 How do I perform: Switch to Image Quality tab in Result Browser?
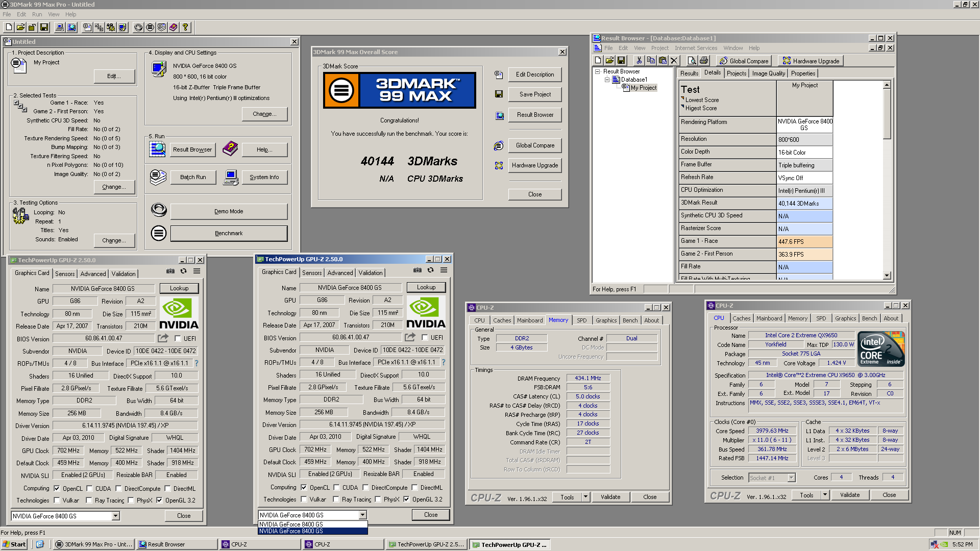tap(768, 73)
